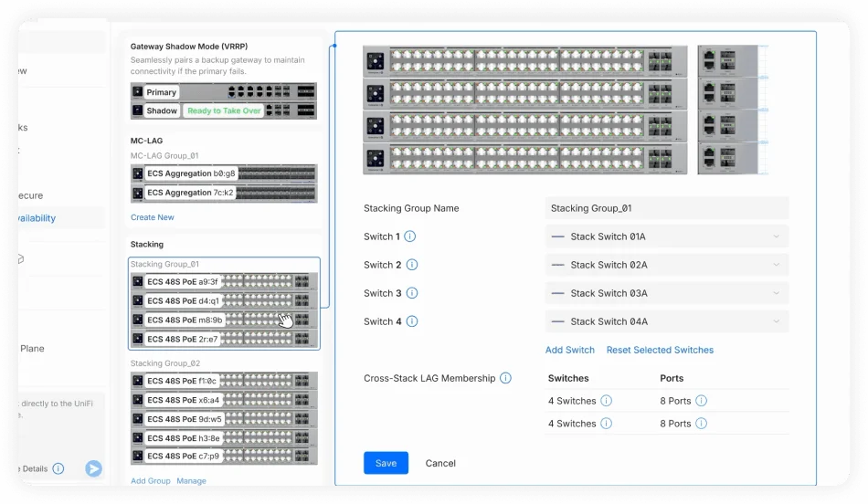Open the Plane item in sidebar
Viewport: 868px width, 504px height.
coord(32,349)
